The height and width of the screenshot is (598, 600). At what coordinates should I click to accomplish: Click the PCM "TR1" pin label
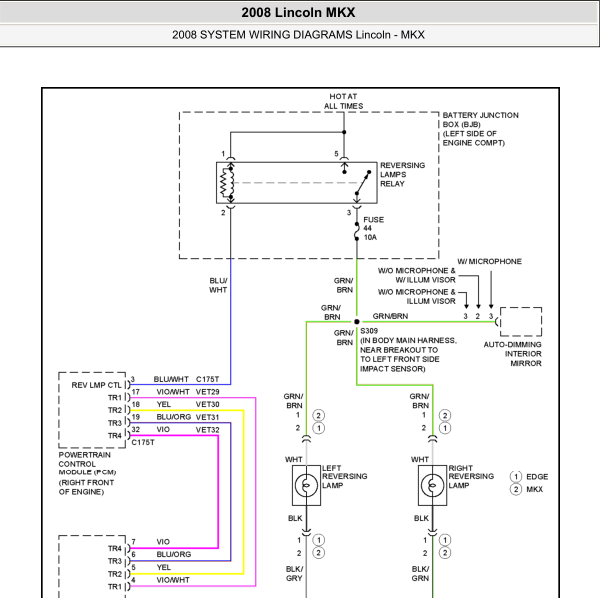click(x=114, y=398)
